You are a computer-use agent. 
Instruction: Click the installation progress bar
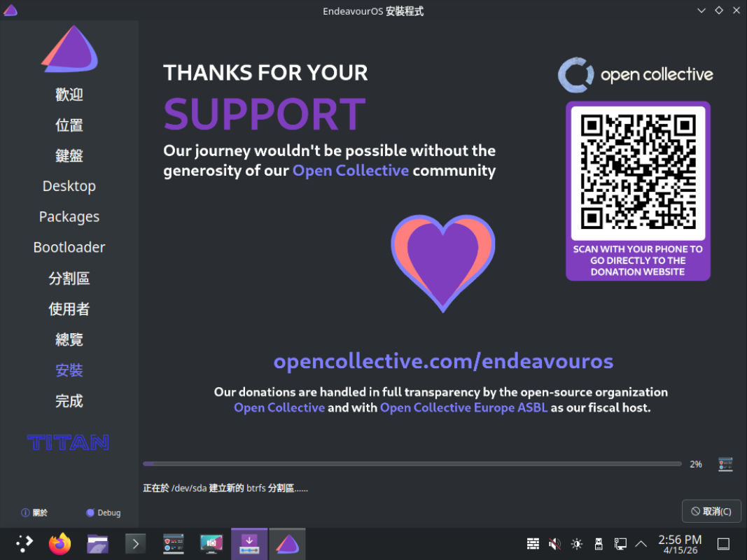click(x=412, y=463)
